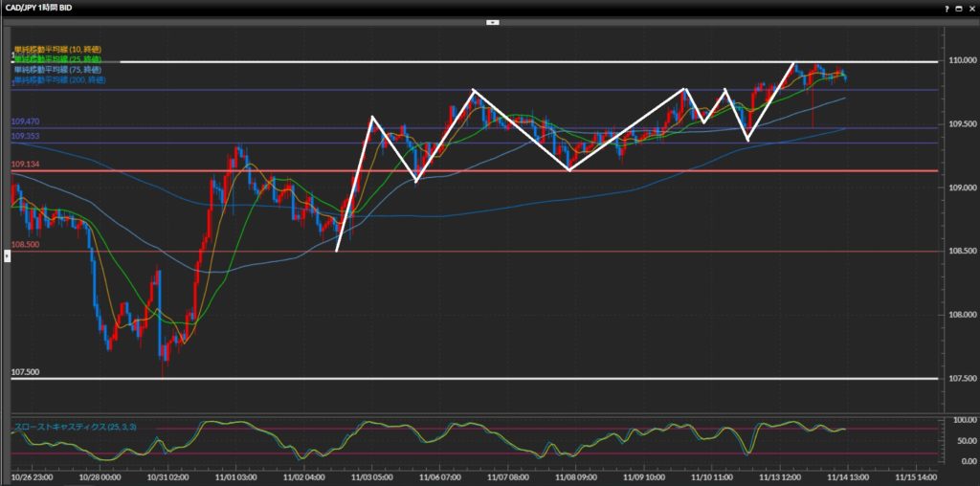The height and width of the screenshot is (486, 980).
Task: Expand the top collapsed panel arrow
Action: 490,21
